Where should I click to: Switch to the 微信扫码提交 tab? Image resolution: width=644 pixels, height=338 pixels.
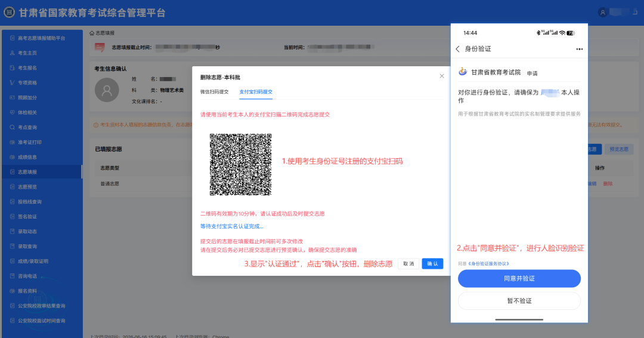(x=215, y=92)
